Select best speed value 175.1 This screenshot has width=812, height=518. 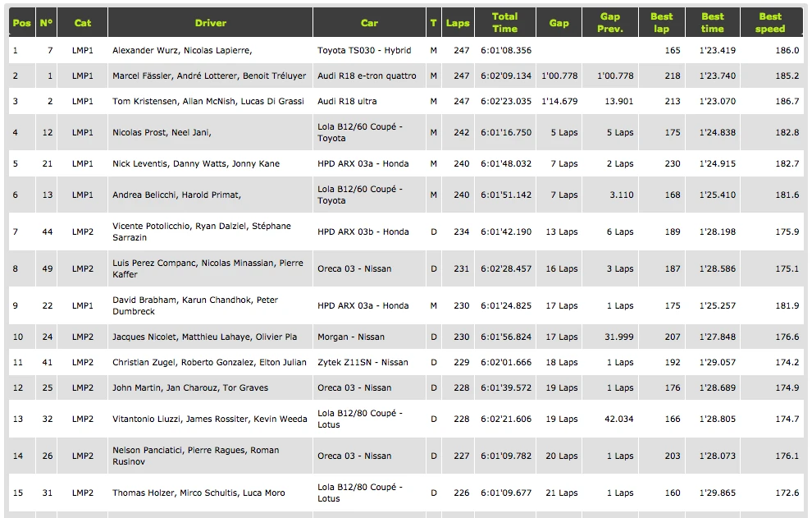[787, 268]
